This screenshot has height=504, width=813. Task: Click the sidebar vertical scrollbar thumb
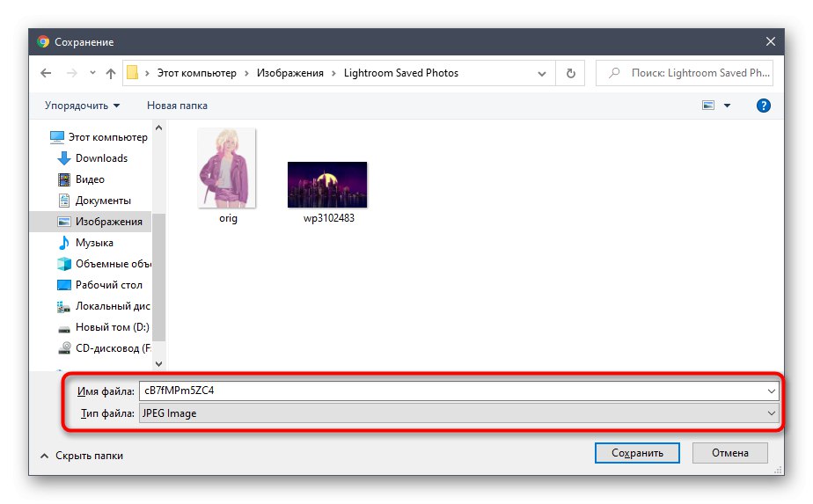[x=158, y=277]
